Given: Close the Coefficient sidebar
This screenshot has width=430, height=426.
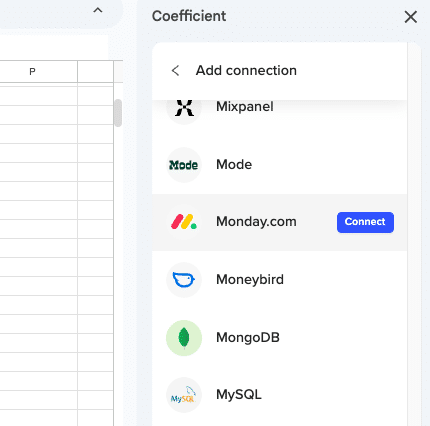Looking at the screenshot, I should coord(410,17).
